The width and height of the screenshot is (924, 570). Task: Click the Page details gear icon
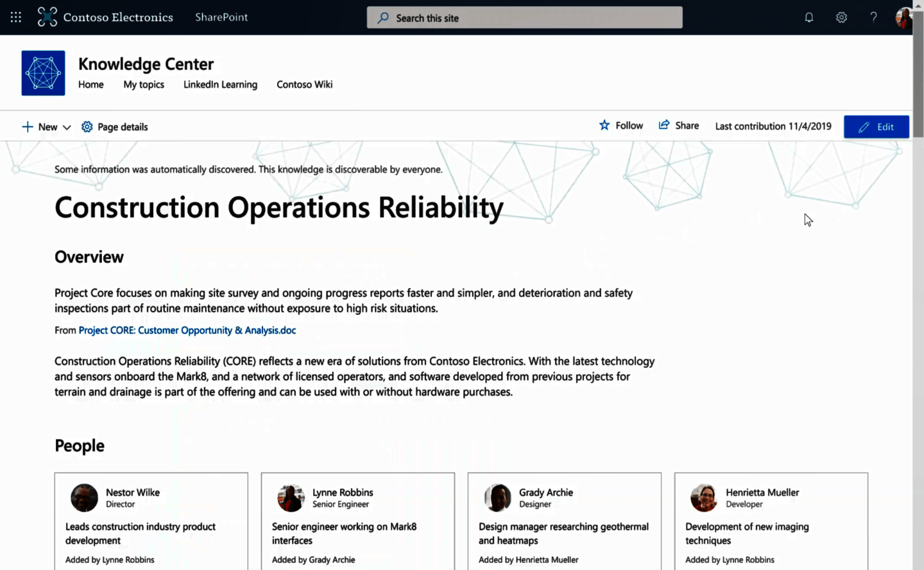coord(87,127)
